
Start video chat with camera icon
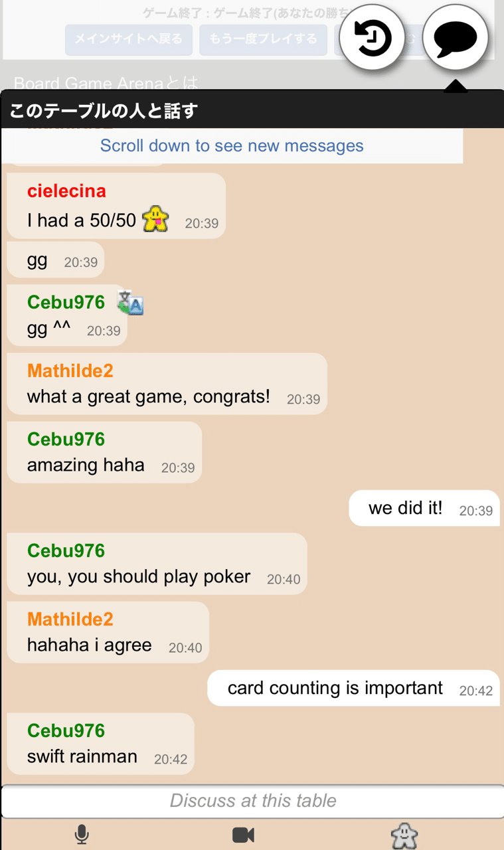click(x=244, y=835)
